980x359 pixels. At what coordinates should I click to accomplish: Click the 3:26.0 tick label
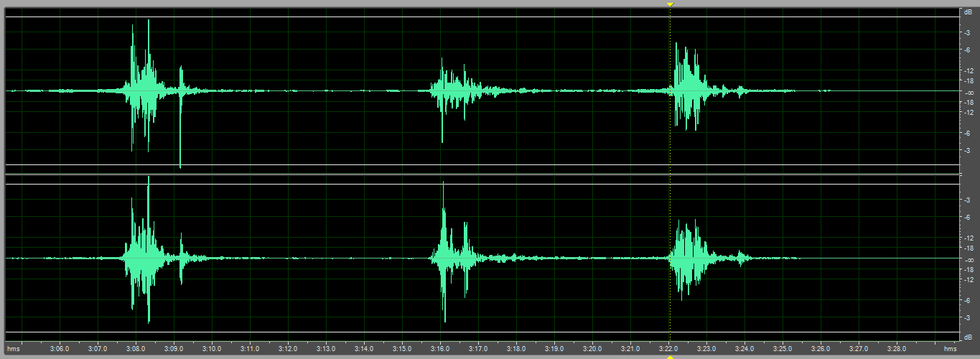(821, 349)
